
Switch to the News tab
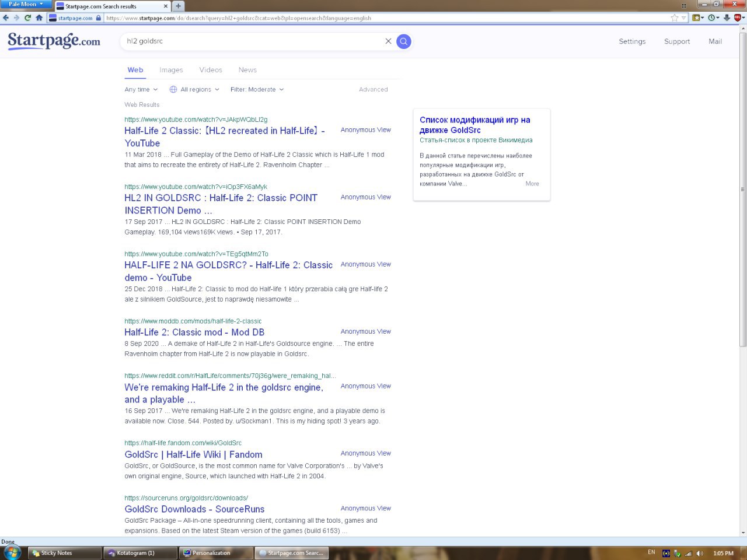click(247, 70)
